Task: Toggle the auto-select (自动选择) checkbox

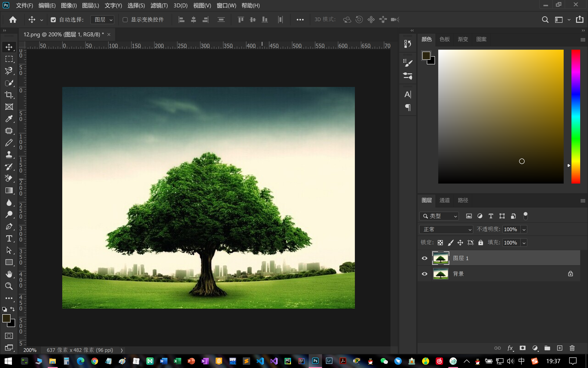Action: coord(53,20)
